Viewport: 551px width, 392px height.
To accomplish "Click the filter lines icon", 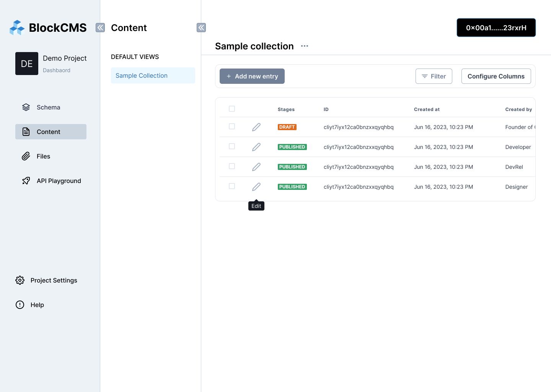I will click(x=425, y=76).
